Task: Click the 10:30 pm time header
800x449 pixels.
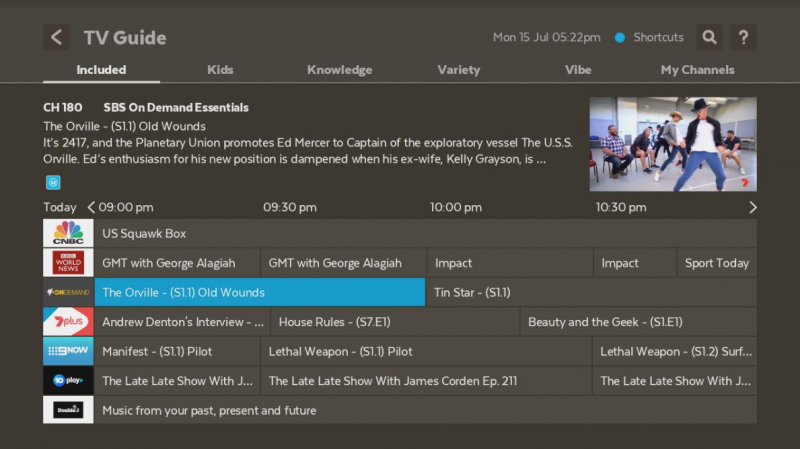Action: pos(621,207)
